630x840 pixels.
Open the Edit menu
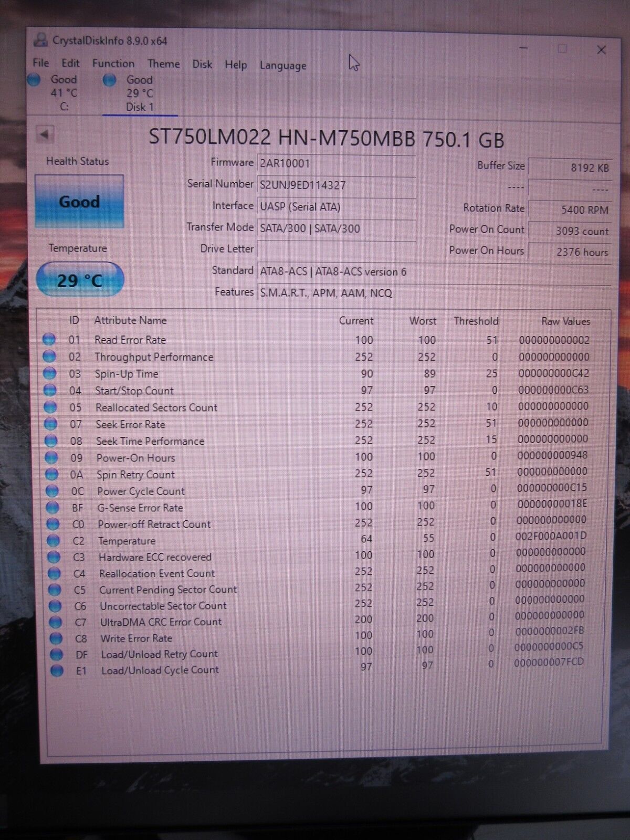tap(70, 64)
